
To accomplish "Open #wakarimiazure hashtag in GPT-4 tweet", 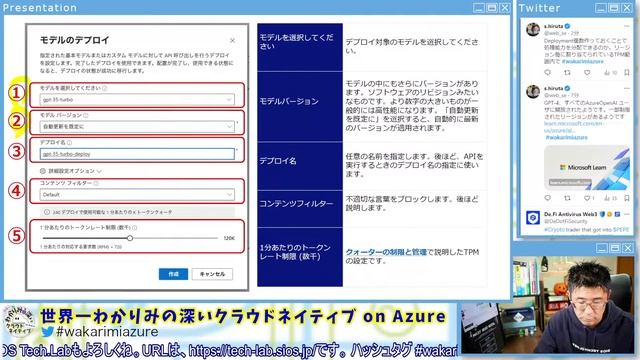I will (x=567, y=138).
